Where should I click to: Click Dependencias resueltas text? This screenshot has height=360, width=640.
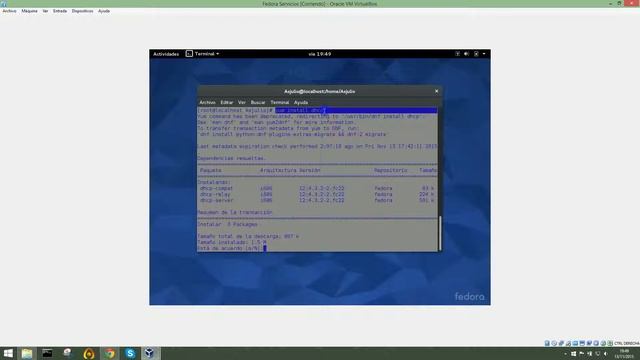pyautogui.click(x=231, y=158)
